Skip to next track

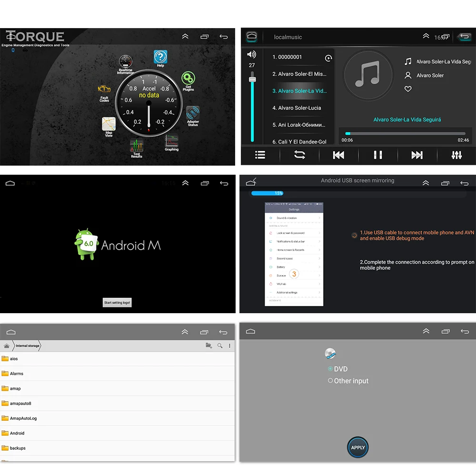pyautogui.click(x=417, y=155)
